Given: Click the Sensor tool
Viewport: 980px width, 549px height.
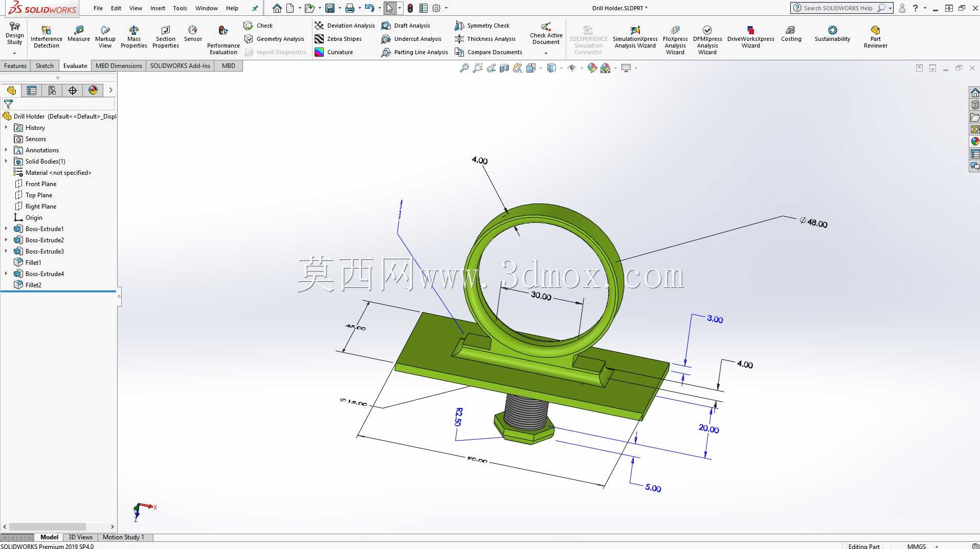Looking at the screenshot, I should [193, 34].
